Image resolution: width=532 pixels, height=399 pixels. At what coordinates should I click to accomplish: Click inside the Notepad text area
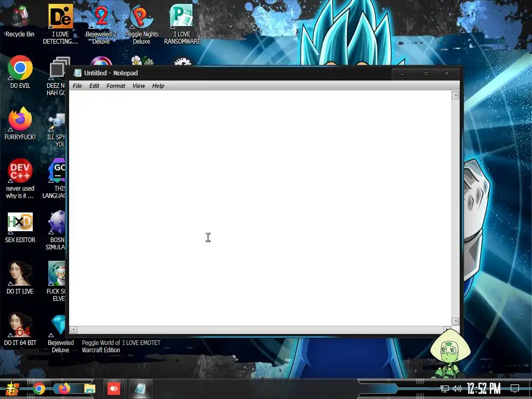tap(260, 208)
